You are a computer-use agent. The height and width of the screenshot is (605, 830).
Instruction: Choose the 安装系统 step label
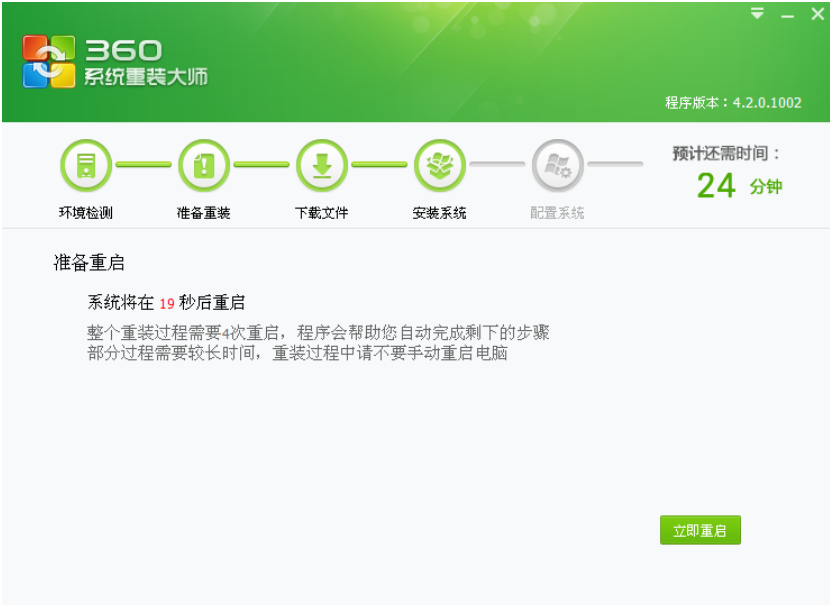439,213
